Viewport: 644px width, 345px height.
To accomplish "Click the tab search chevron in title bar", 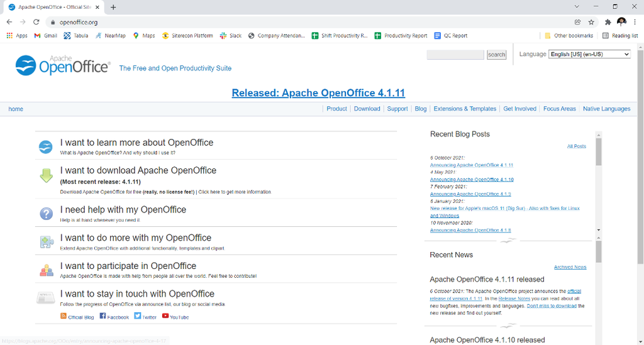I will click(x=577, y=6).
